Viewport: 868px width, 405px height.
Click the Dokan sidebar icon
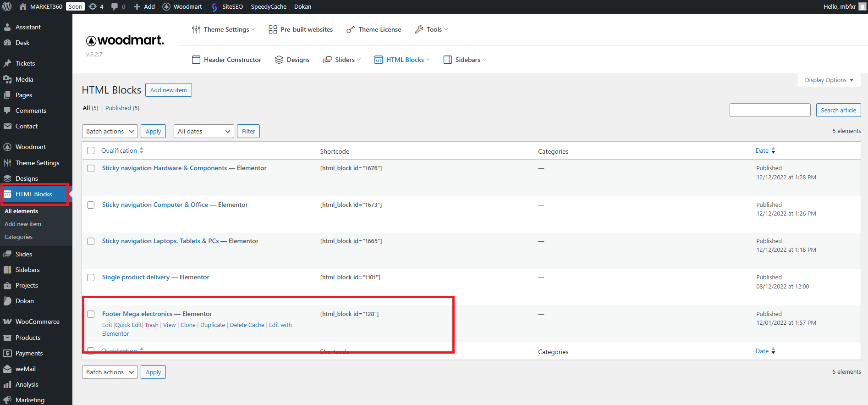[x=7, y=301]
